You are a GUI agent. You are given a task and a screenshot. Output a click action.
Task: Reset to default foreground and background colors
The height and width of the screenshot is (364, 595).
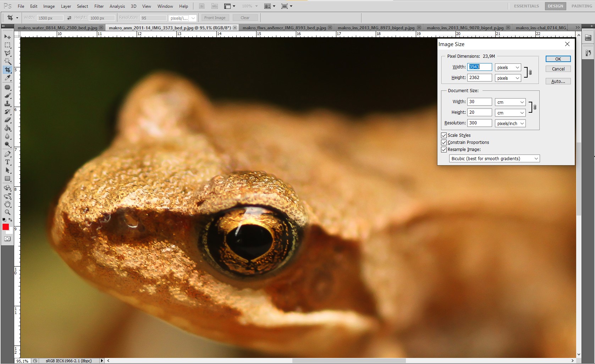(4, 220)
